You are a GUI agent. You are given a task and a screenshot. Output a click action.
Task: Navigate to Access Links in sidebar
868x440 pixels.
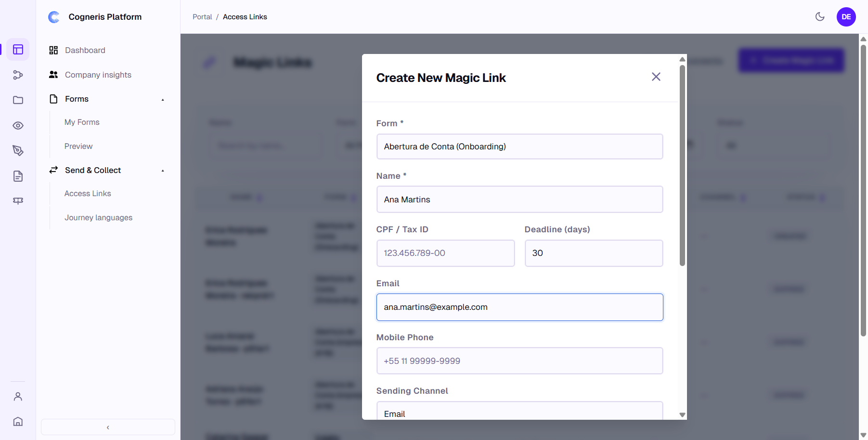(x=88, y=194)
